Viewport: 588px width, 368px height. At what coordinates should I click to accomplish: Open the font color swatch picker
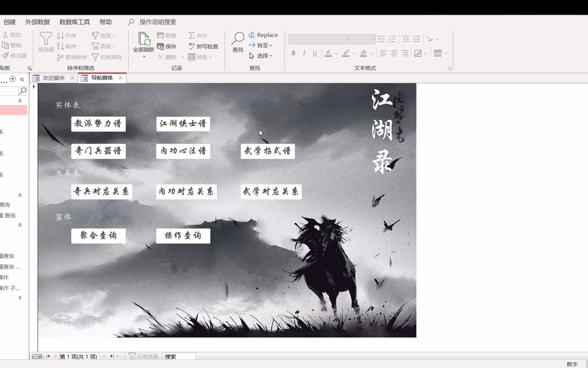tap(329, 53)
